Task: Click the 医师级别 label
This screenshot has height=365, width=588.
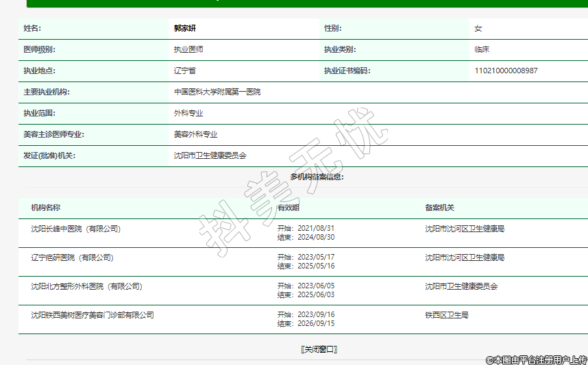Action: pos(39,50)
